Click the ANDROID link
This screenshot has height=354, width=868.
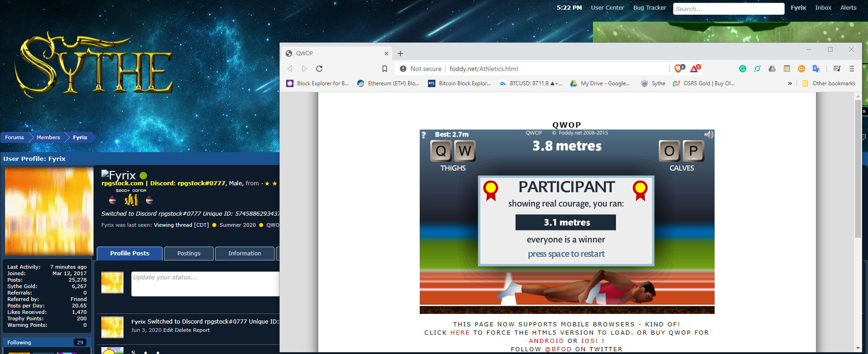click(546, 341)
